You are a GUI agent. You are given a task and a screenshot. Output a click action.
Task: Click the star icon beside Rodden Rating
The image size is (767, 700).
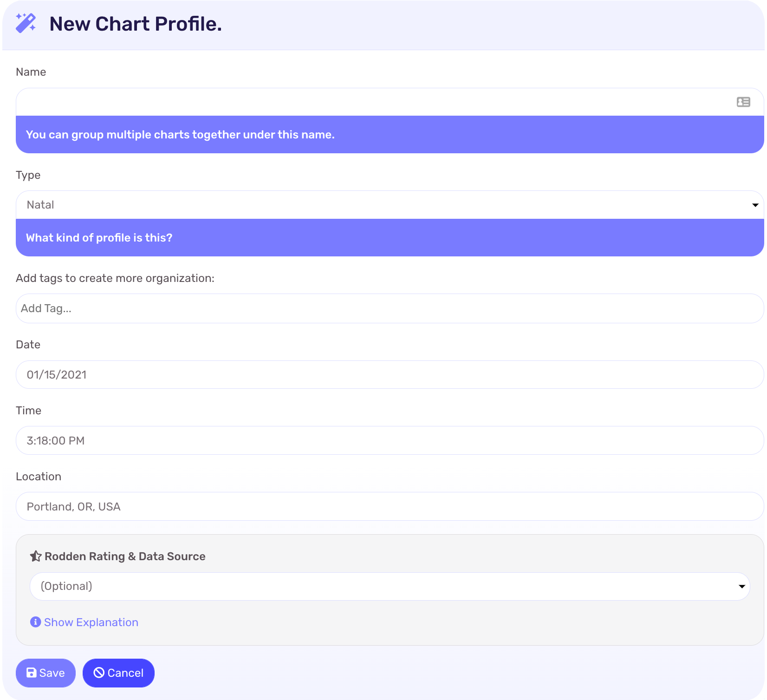pyautogui.click(x=36, y=556)
